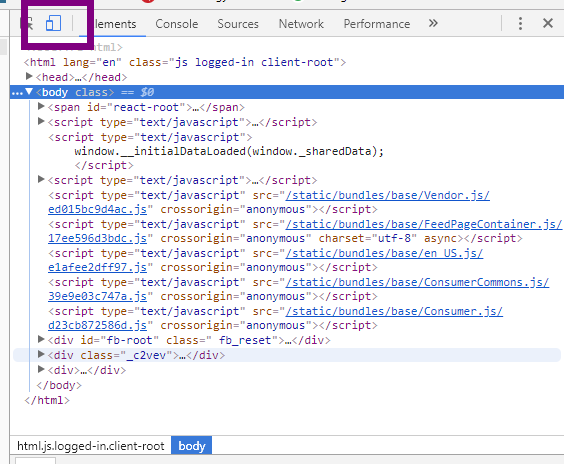This screenshot has width=564, height=464.
Task: Expand the div class _c2vev node
Action: coord(41,355)
